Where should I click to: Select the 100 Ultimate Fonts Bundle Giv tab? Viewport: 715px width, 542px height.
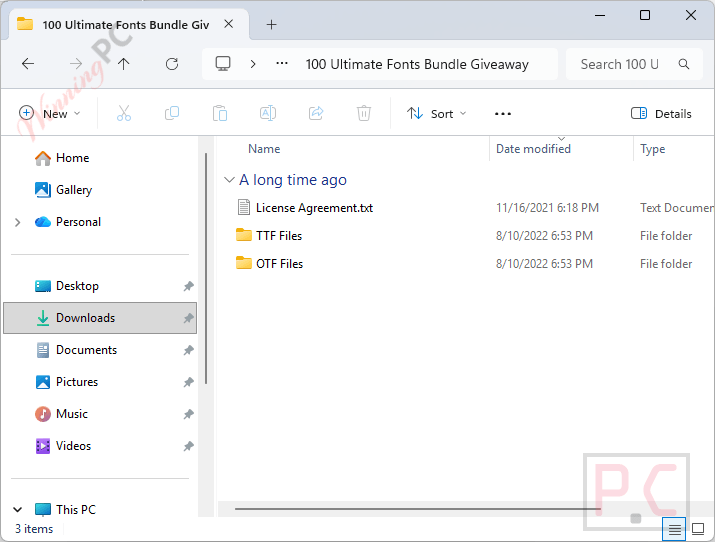(x=125, y=25)
